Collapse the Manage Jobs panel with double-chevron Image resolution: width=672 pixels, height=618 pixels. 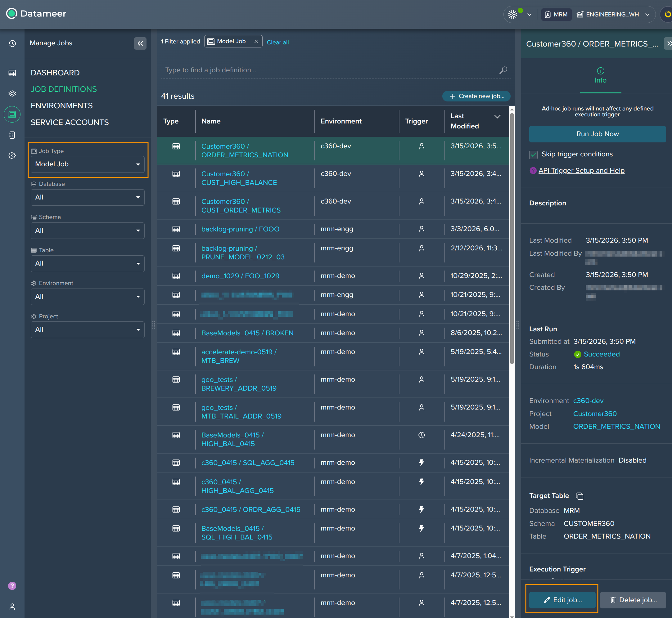tap(140, 43)
